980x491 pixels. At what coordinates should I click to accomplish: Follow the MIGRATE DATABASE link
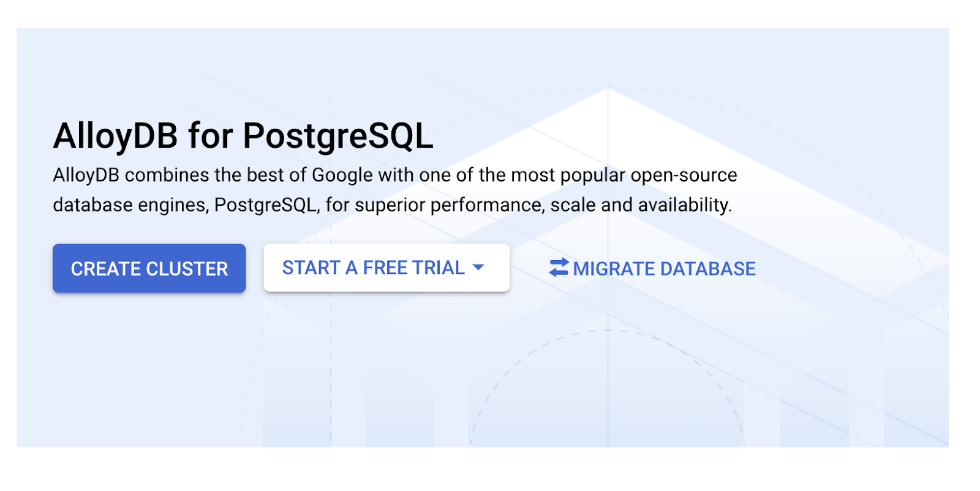(x=664, y=268)
